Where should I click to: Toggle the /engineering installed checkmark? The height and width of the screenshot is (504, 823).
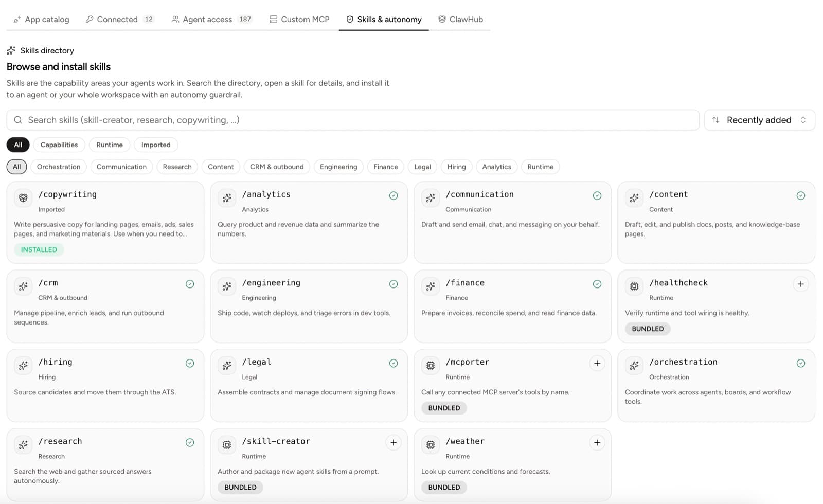coord(393,284)
